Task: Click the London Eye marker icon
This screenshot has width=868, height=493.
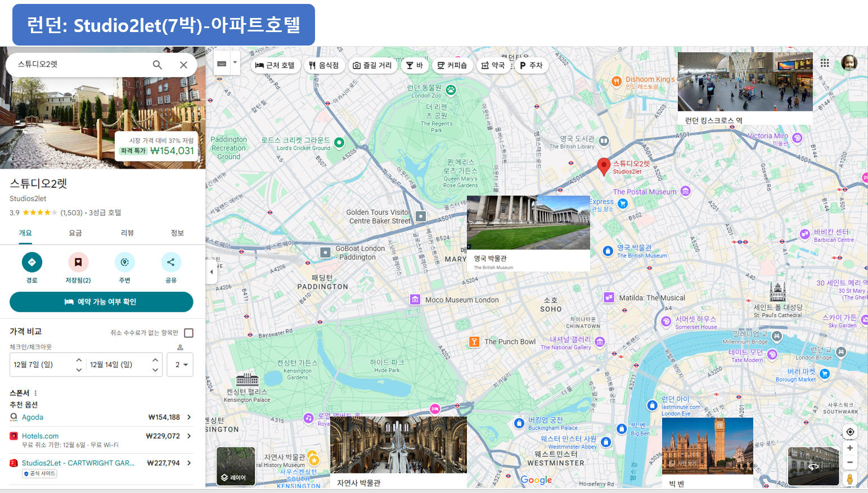Action: (x=652, y=405)
